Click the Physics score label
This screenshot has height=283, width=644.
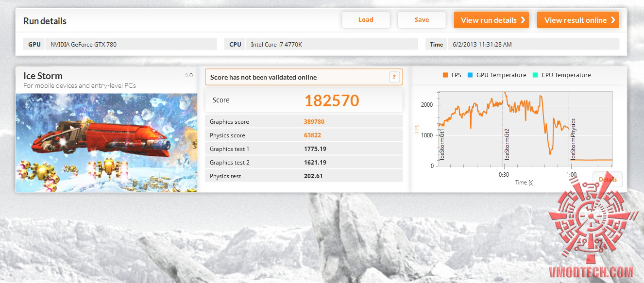(x=227, y=135)
